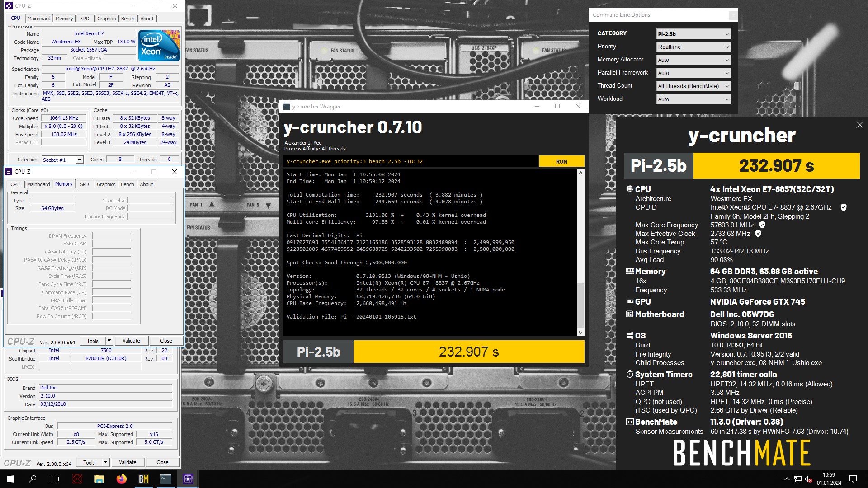This screenshot has width=868, height=488.
Task: Click the y-cruncher Wrapper title bar icon
Action: point(287,107)
